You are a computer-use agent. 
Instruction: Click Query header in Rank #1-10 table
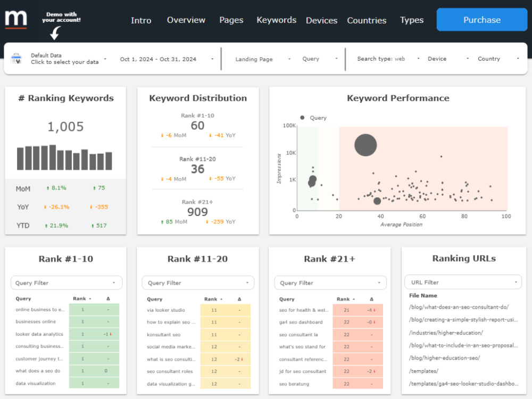pyautogui.click(x=23, y=298)
